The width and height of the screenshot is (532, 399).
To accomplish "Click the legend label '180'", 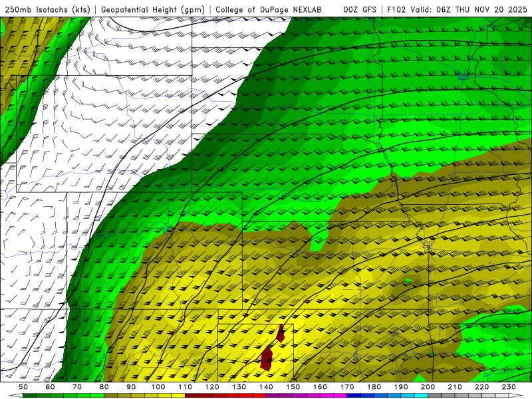I will (374, 387).
